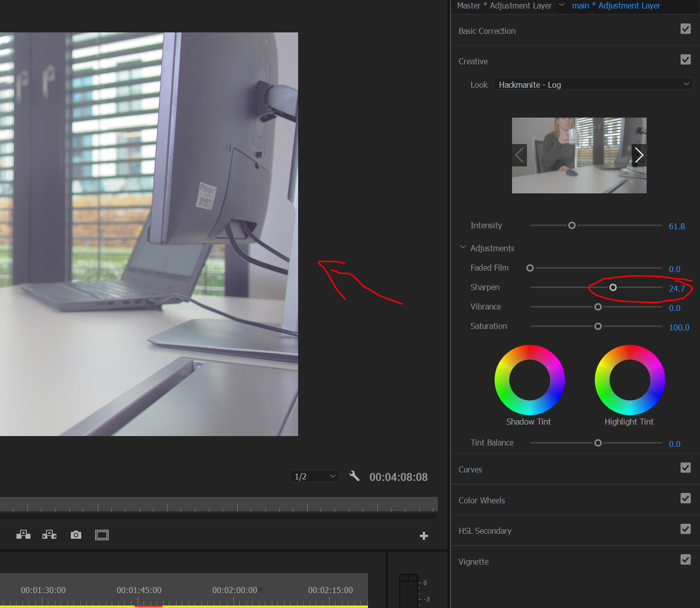
Task: Open the Master clip dropdown arrow
Action: point(562,5)
